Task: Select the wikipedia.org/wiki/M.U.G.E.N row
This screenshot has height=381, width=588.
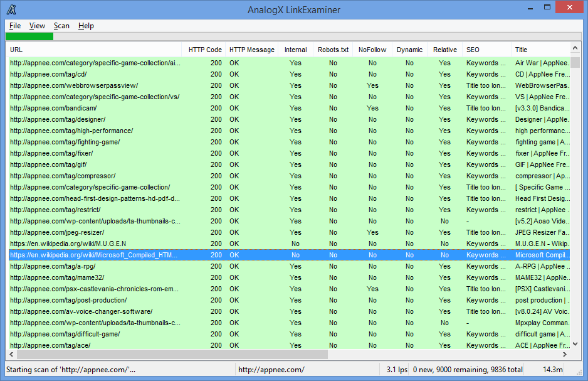Action: (289, 244)
